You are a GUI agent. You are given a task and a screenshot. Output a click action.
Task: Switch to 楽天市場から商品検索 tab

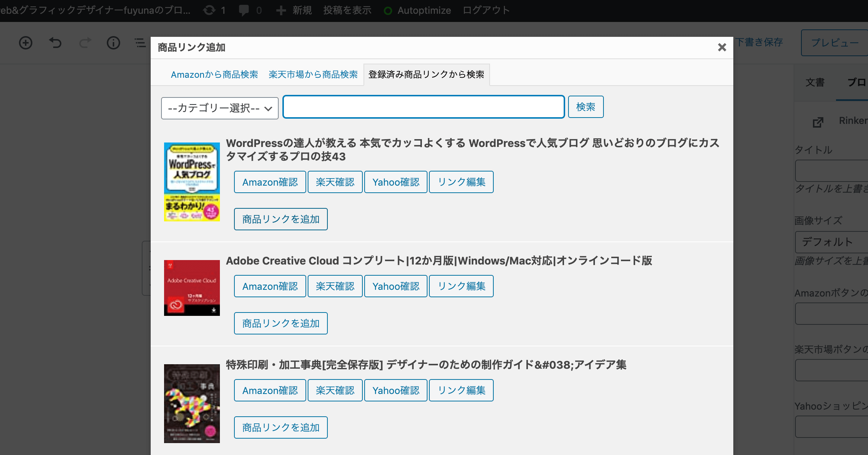313,74
